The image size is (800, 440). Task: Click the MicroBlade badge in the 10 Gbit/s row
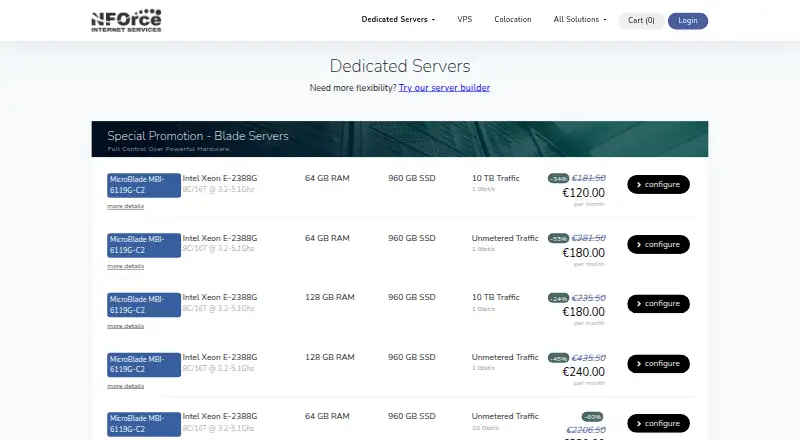(x=144, y=424)
